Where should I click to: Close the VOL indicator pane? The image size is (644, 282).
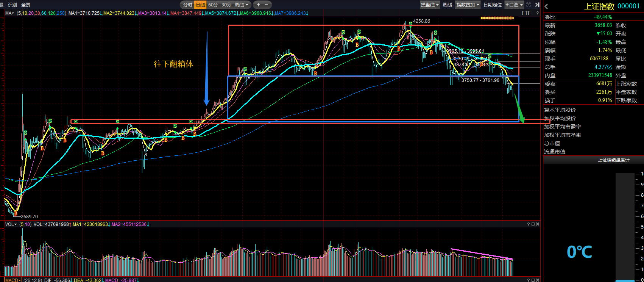click(538, 224)
